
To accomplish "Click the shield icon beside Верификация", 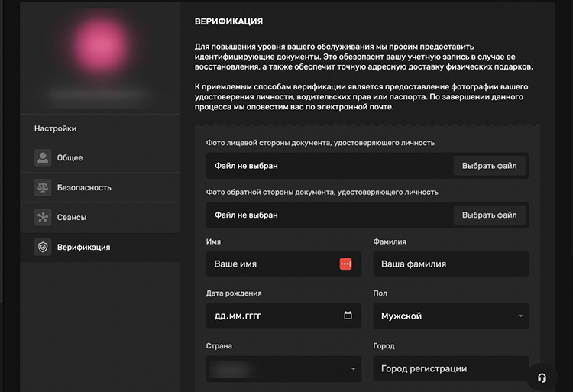I will click(x=43, y=248).
